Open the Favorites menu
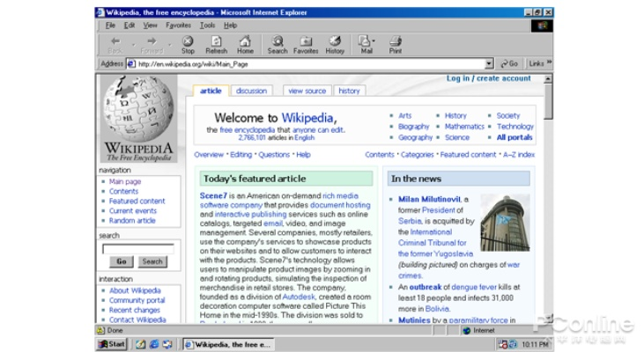The image size is (644, 352). 178,26
